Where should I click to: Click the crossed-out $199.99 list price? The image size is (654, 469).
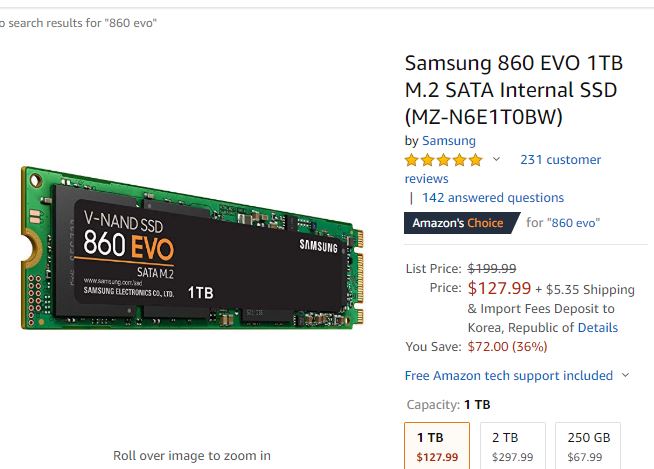pos(492,268)
